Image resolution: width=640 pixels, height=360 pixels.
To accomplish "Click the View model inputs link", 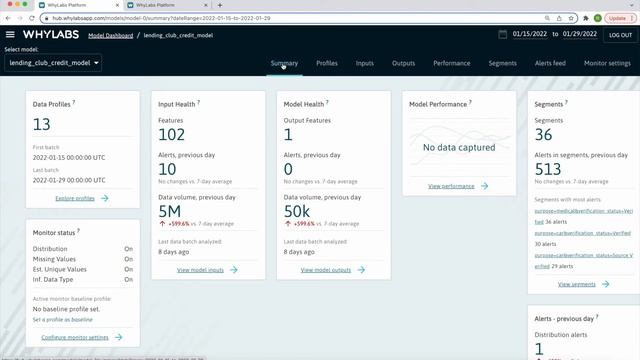I will point(200,270).
